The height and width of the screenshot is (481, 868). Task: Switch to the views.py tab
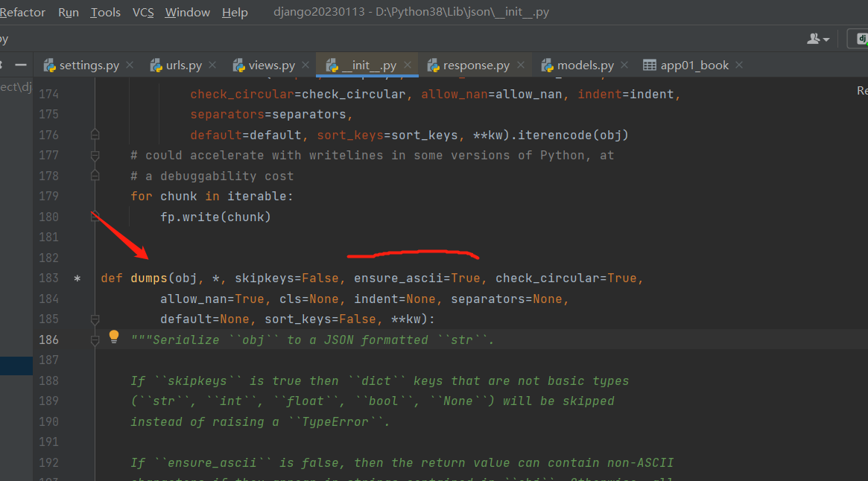272,66
